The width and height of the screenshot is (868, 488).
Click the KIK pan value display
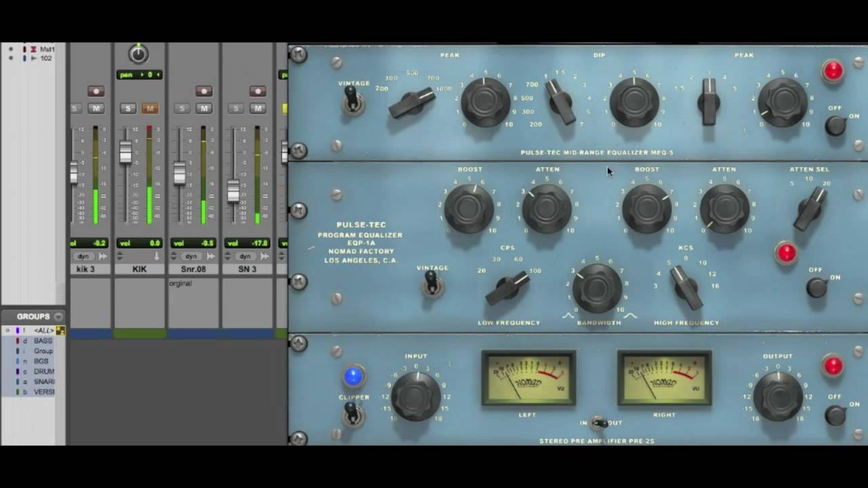(x=139, y=75)
